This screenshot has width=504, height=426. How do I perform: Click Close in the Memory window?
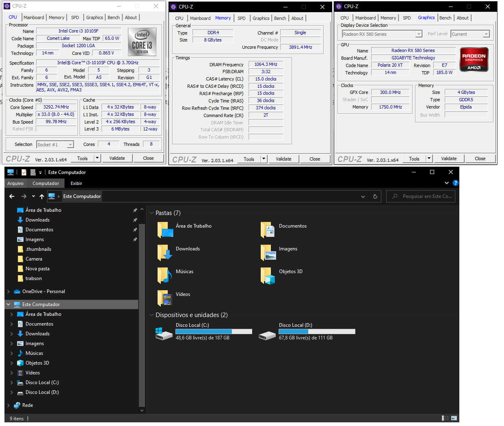315,159
